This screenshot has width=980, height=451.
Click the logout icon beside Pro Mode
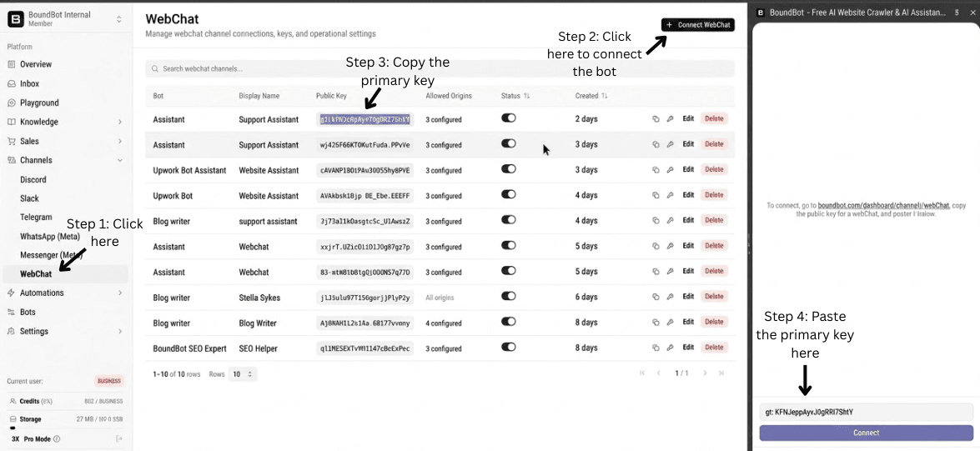[119, 438]
